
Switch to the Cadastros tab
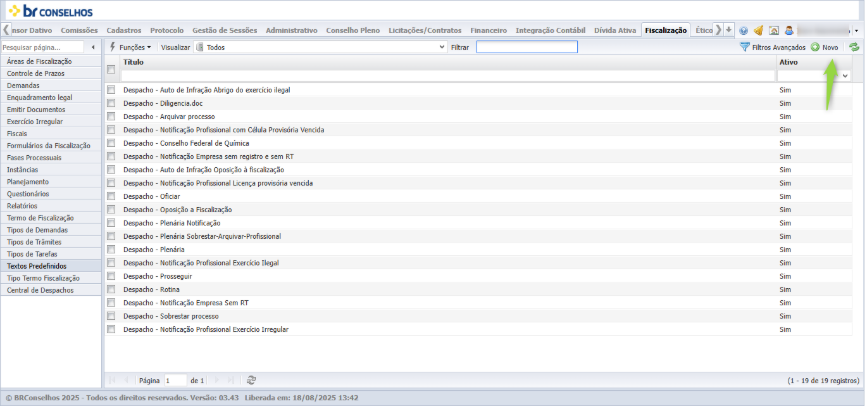coord(124,30)
